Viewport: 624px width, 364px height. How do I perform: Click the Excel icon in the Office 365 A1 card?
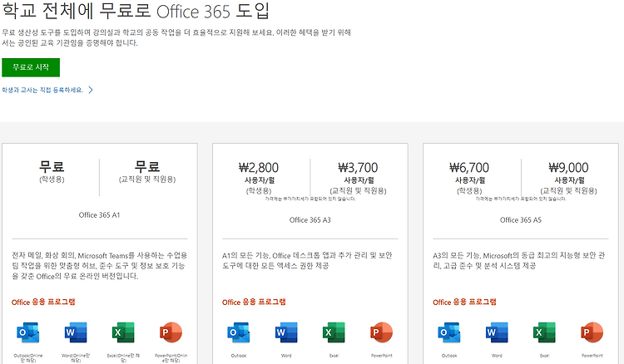click(x=123, y=332)
